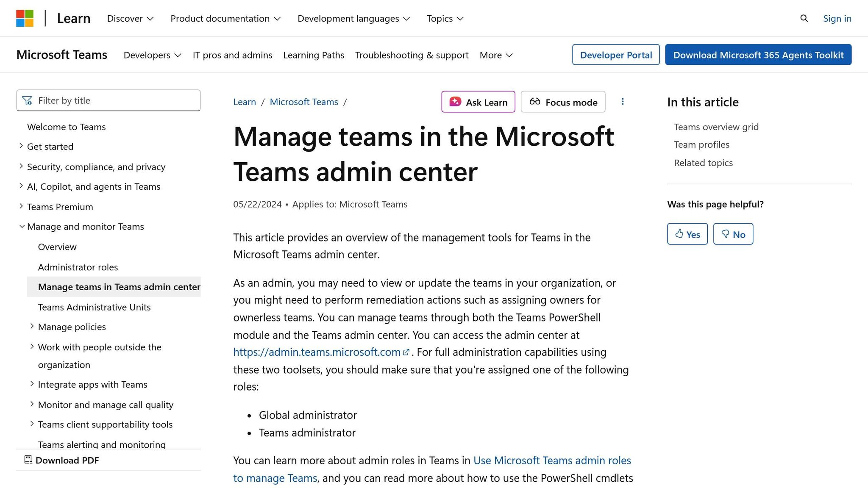Click Ask Learn button
Image resolution: width=868 pixels, height=488 pixels.
(478, 102)
